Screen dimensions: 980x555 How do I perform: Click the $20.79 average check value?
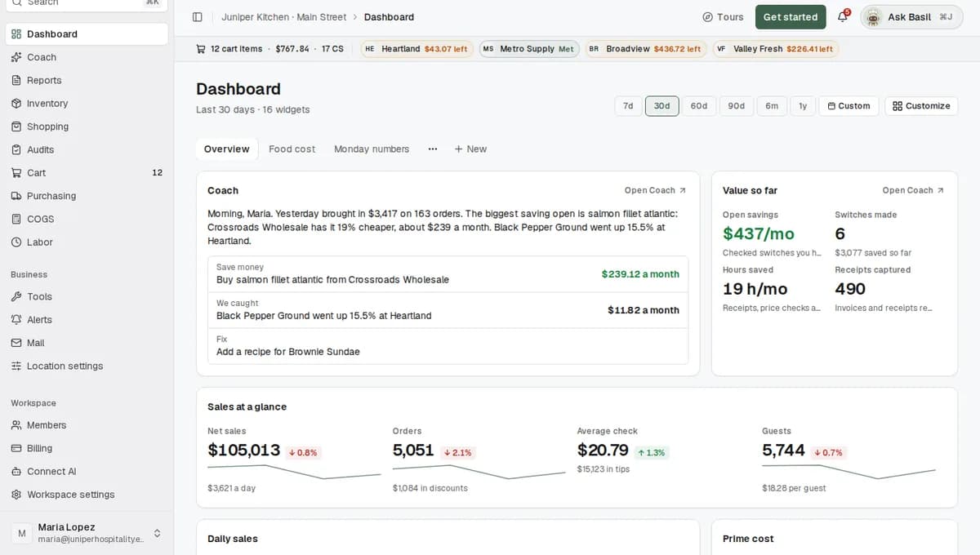click(603, 451)
